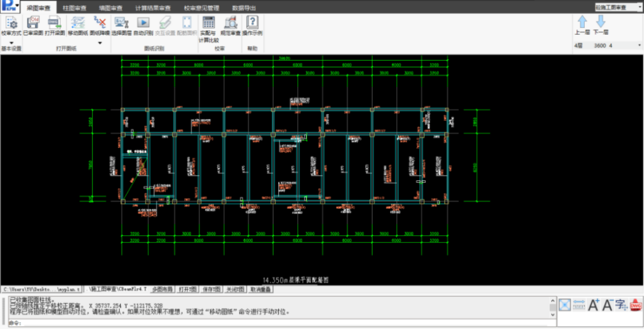The width and height of the screenshot is (644, 329).
Task: Start 自动识别 automatic recognition
Action: pyautogui.click(x=144, y=26)
